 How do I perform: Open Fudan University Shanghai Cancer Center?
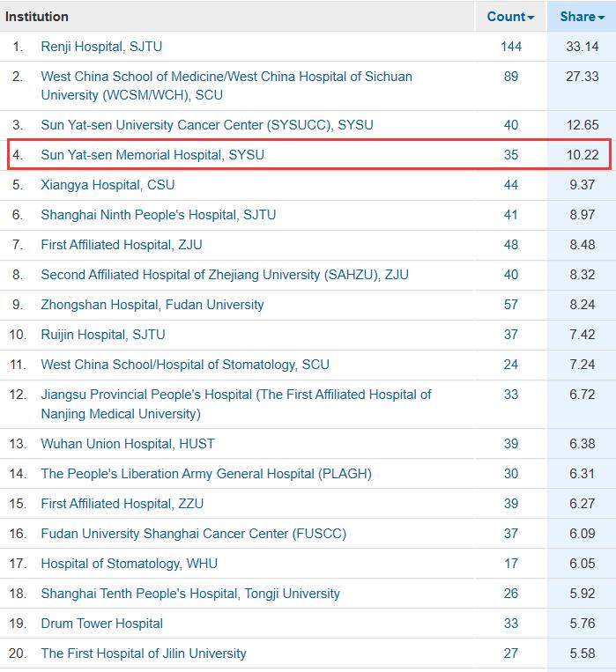193,534
